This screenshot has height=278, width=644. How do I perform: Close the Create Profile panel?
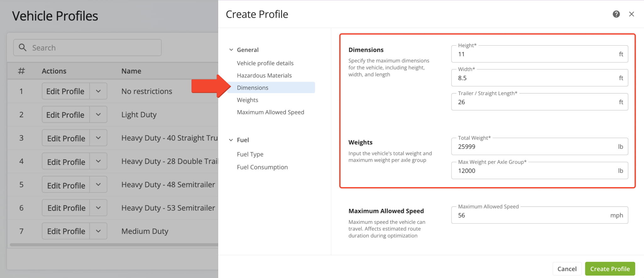pyautogui.click(x=631, y=14)
